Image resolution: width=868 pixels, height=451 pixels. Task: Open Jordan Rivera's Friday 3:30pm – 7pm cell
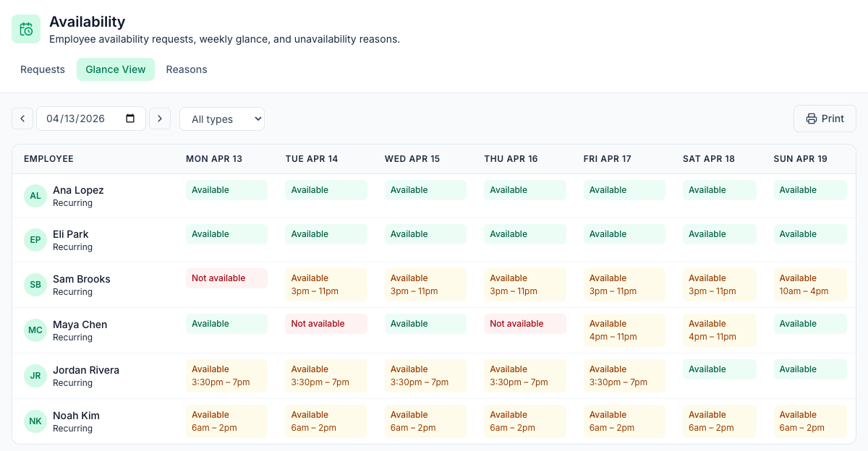pyautogui.click(x=624, y=376)
